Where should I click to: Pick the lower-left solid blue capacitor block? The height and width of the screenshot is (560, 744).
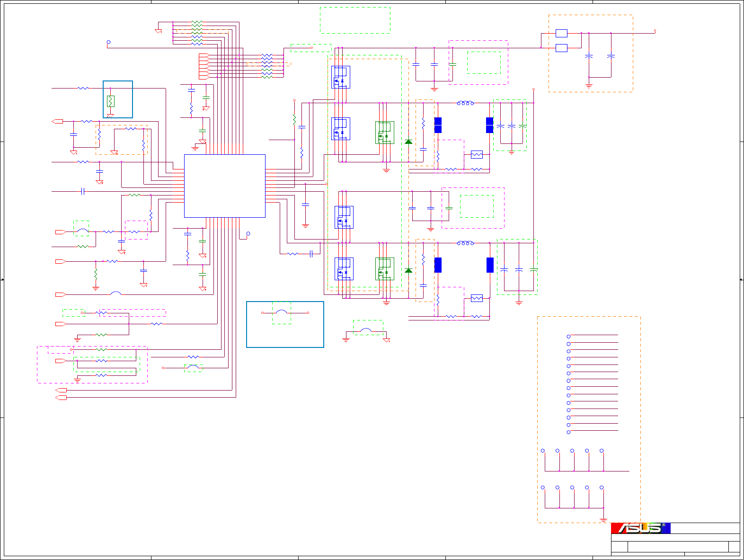pos(438,265)
